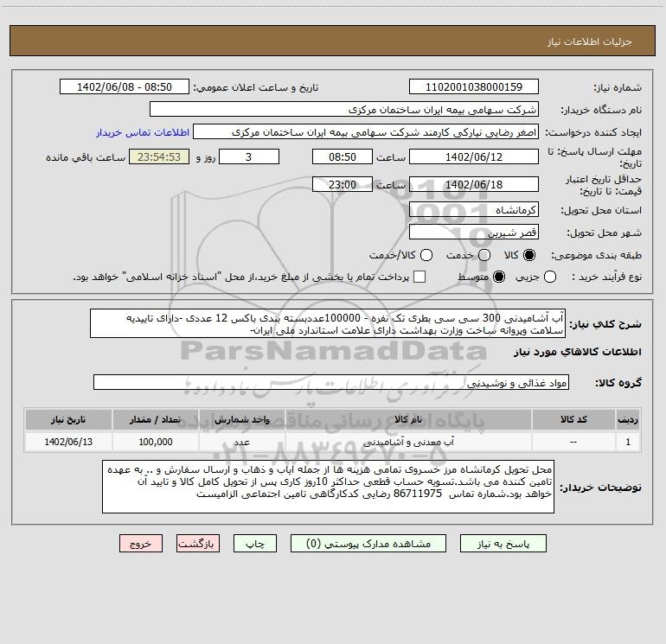Click the price validity time 23:00 field

[x=343, y=184]
